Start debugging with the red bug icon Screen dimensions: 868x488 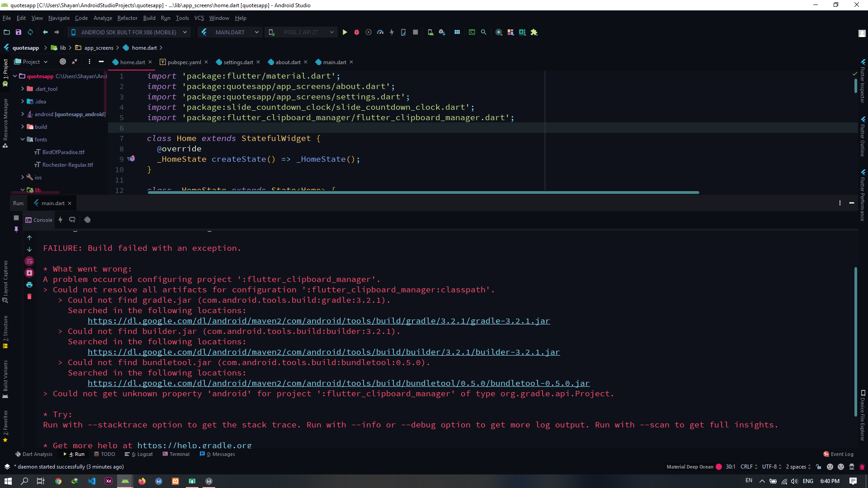tap(357, 33)
